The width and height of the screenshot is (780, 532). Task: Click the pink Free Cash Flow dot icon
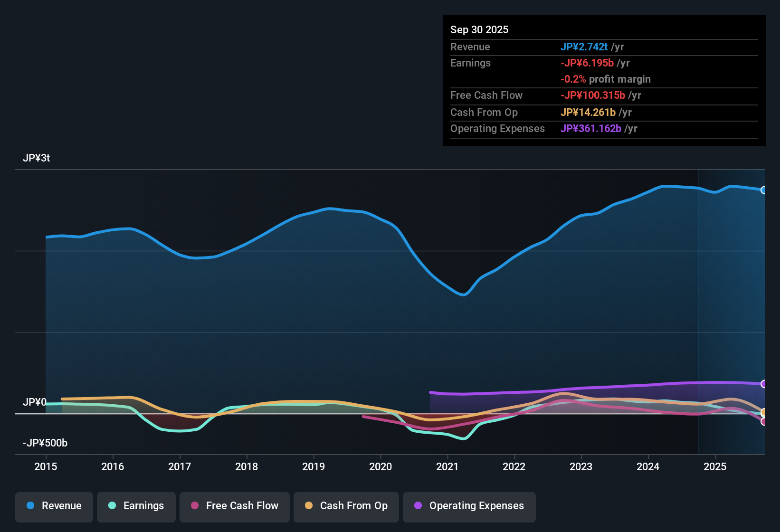click(x=195, y=506)
